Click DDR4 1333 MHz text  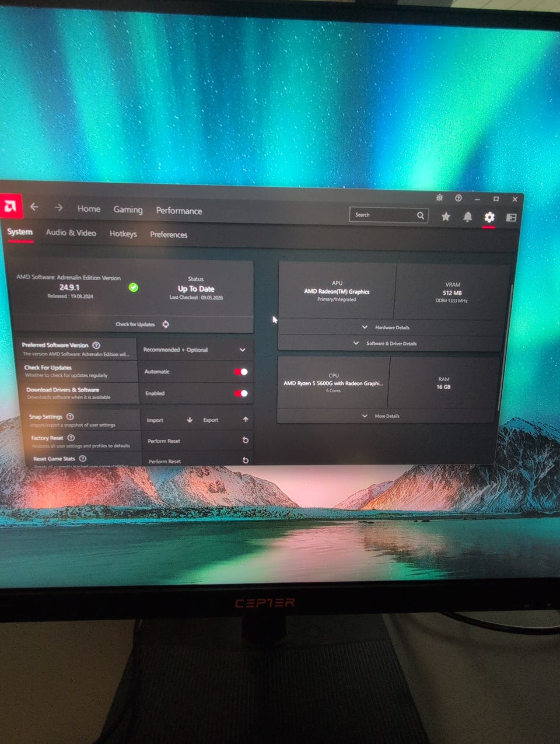click(452, 301)
